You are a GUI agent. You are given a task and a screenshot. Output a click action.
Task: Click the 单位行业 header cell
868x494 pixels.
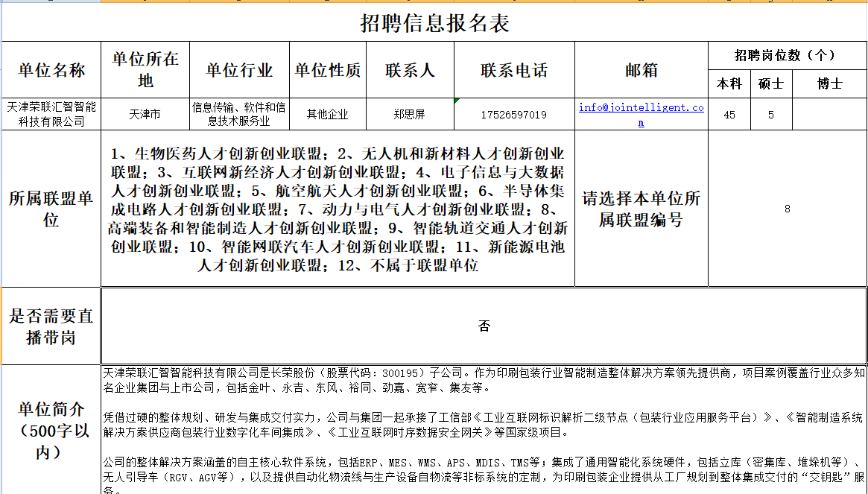click(239, 70)
